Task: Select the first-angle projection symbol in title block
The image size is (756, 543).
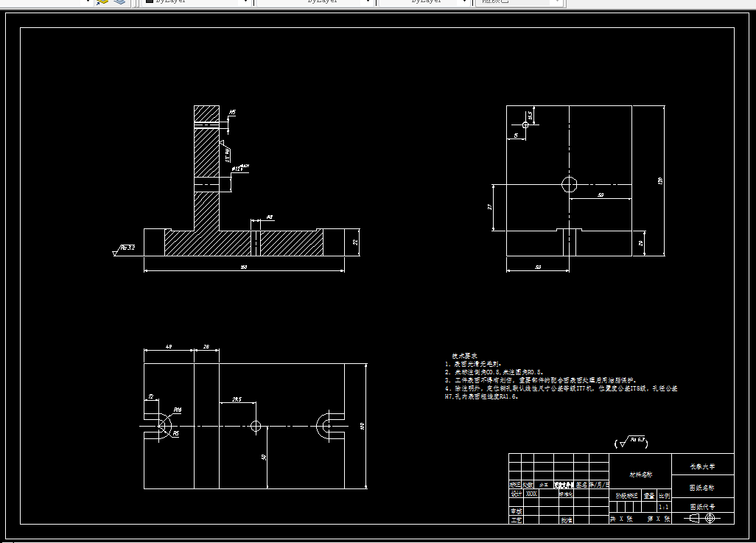Action: (x=702, y=519)
